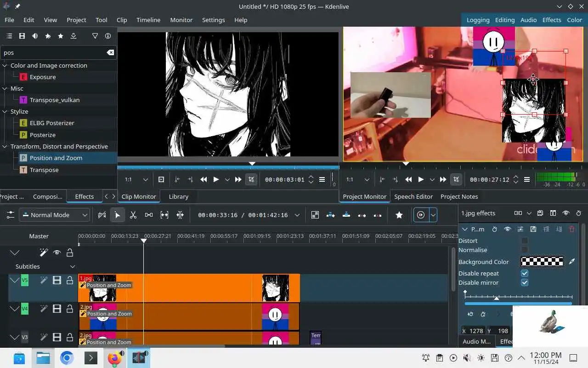
Task: Open the Project menu
Action: click(76, 20)
